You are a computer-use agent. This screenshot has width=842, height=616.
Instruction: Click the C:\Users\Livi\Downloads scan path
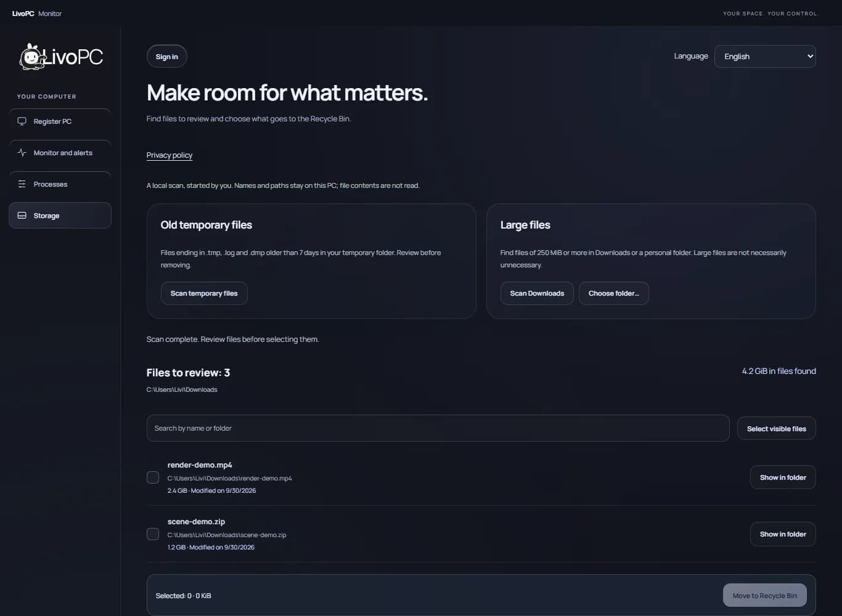(182, 389)
